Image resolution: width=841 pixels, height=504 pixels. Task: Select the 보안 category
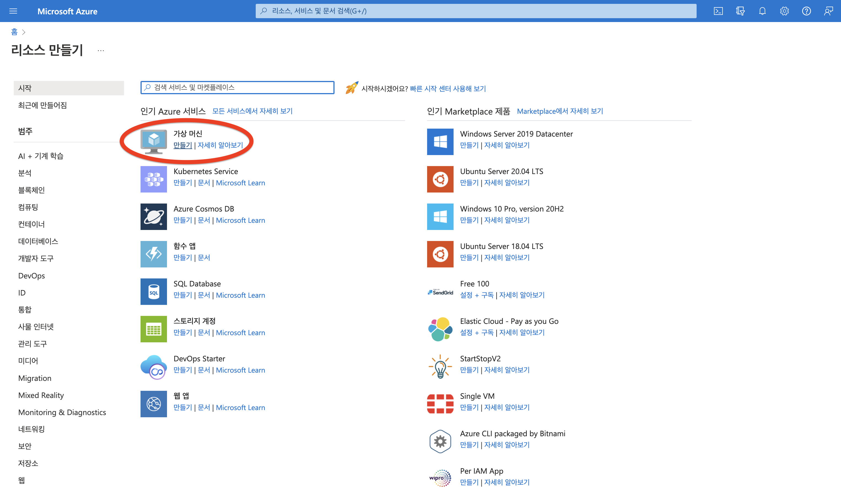(25, 446)
